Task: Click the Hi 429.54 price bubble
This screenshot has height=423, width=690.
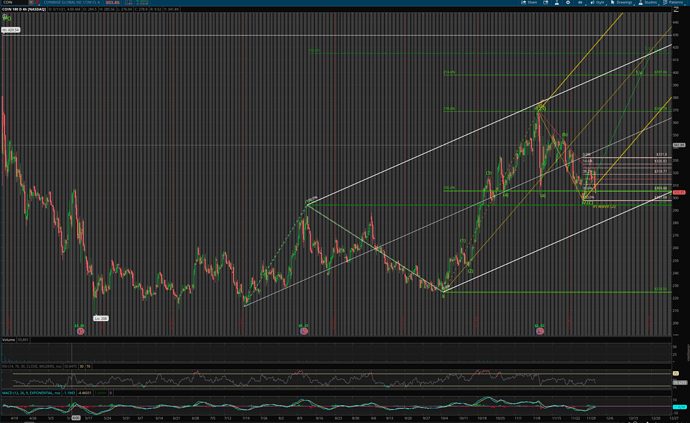Action: (11, 30)
